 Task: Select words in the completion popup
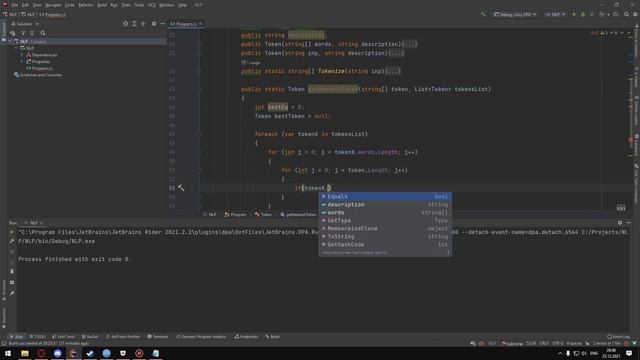[385, 213]
